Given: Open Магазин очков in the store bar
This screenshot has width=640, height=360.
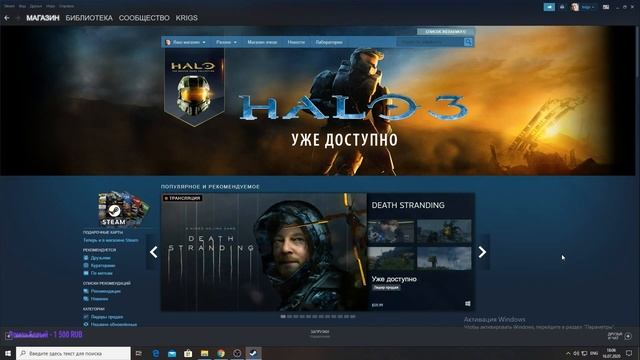Looking at the screenshot, I should 262,42.
